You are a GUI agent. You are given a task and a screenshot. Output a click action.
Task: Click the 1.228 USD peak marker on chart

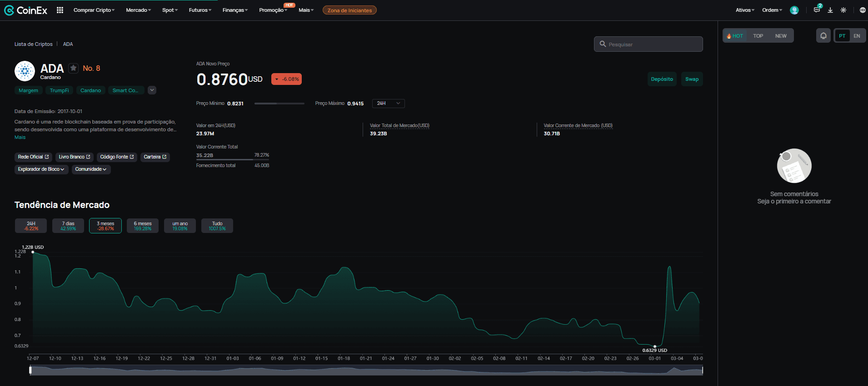pyautogui.click(x=33, y=252)
